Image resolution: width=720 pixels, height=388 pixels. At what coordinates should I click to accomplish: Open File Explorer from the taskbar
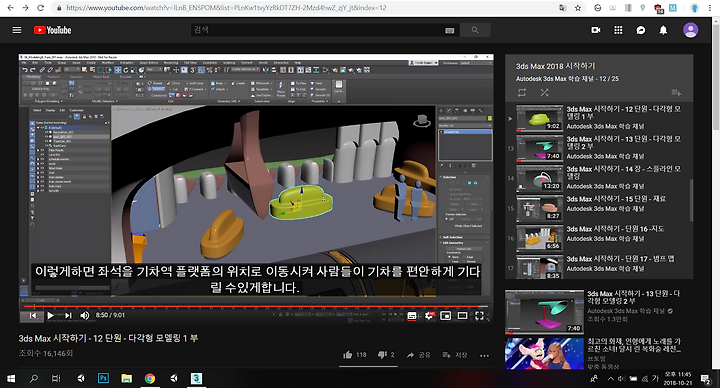[x=127, y=378]
